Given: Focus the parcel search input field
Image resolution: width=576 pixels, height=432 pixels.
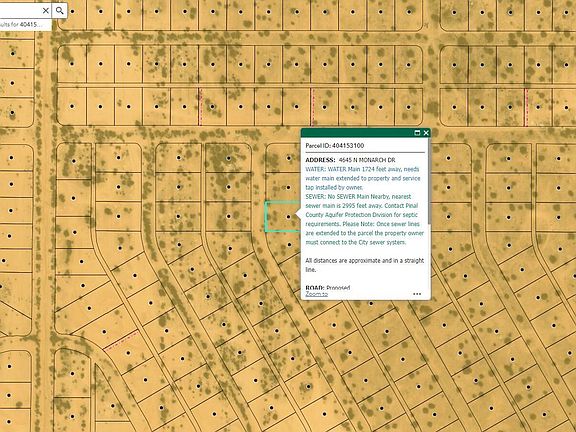Looking at the screenshot, I should pyautogui.click(x=20, y=11).
